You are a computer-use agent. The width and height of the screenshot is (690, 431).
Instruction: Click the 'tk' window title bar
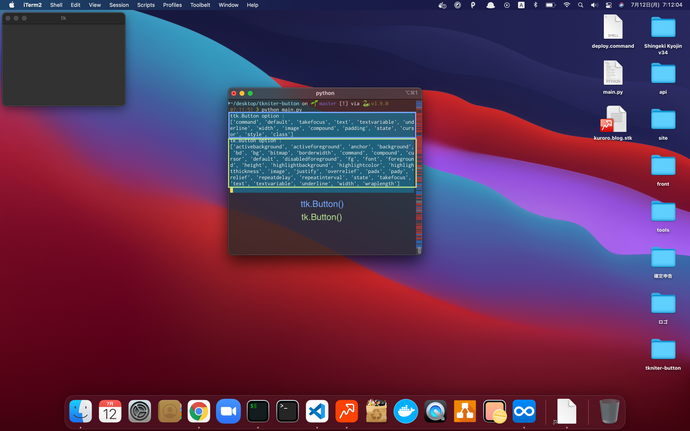[64, 18]
